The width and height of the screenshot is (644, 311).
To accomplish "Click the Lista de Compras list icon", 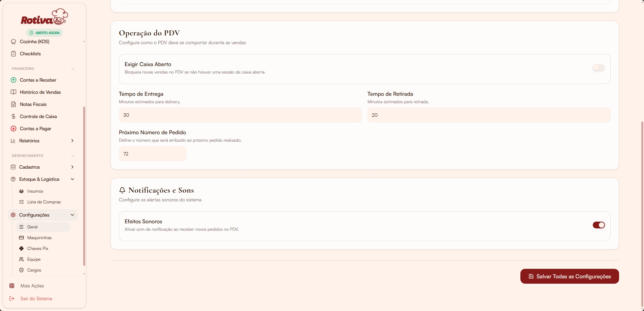I will click(x=22, y=202).
